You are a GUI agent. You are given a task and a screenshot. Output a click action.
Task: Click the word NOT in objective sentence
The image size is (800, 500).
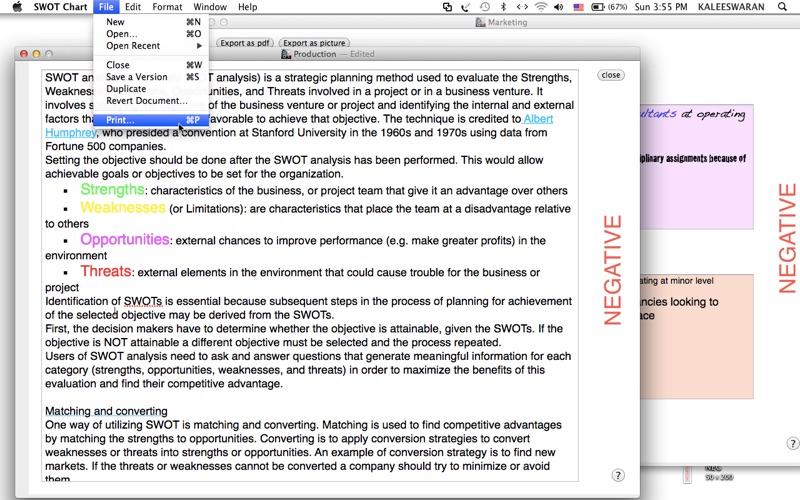(x=116, y=342)
